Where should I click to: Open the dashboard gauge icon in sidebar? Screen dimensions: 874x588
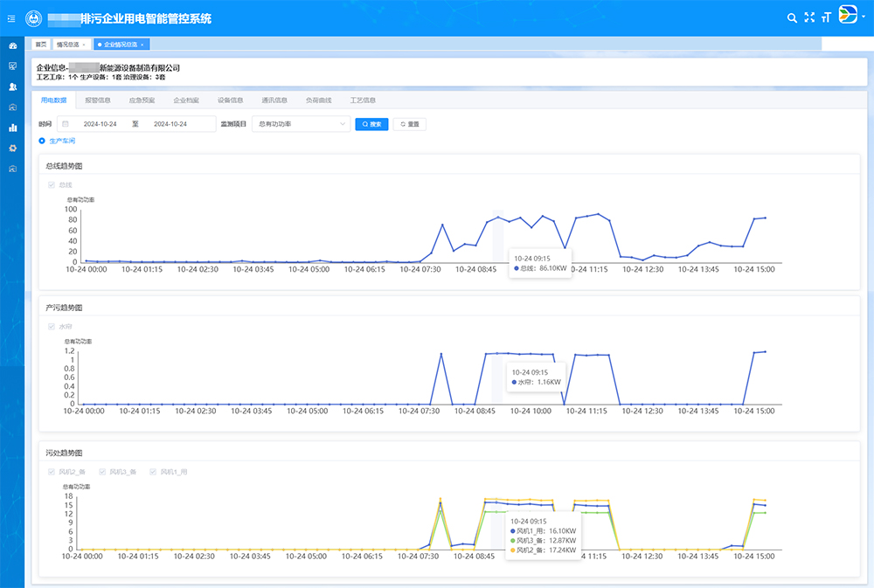(12, 45)
